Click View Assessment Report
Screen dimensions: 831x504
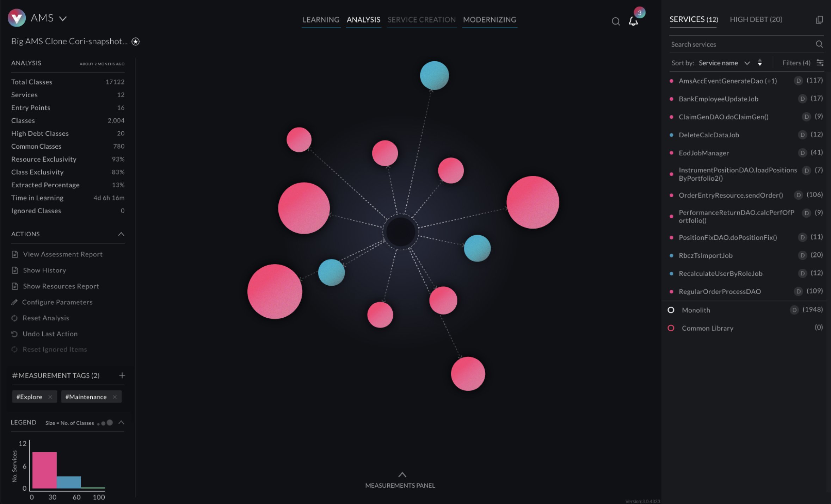pos(62,254)
